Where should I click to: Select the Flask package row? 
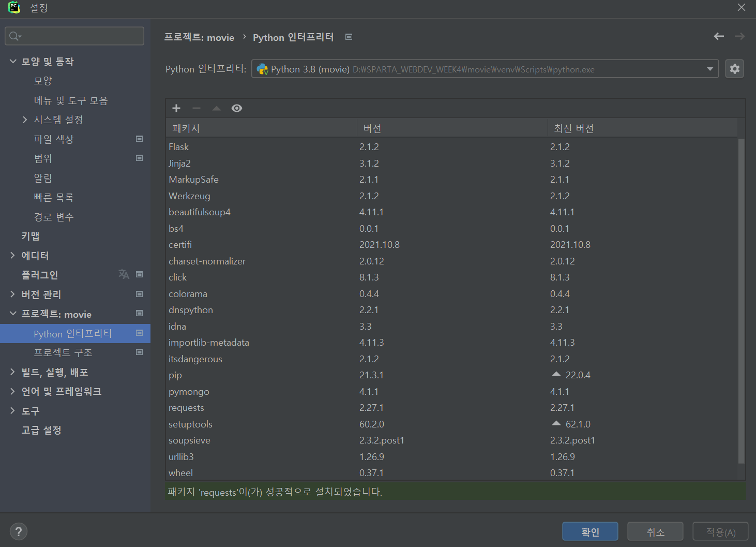pyautogui.click(x=451, y=147)
